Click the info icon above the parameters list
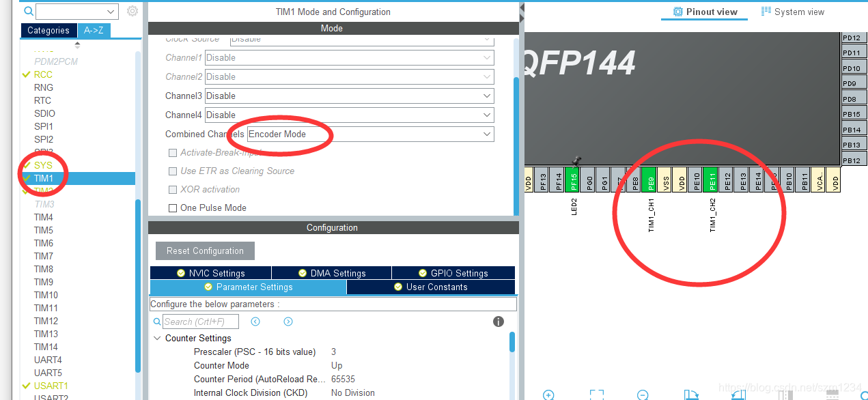 click(499, 321)
